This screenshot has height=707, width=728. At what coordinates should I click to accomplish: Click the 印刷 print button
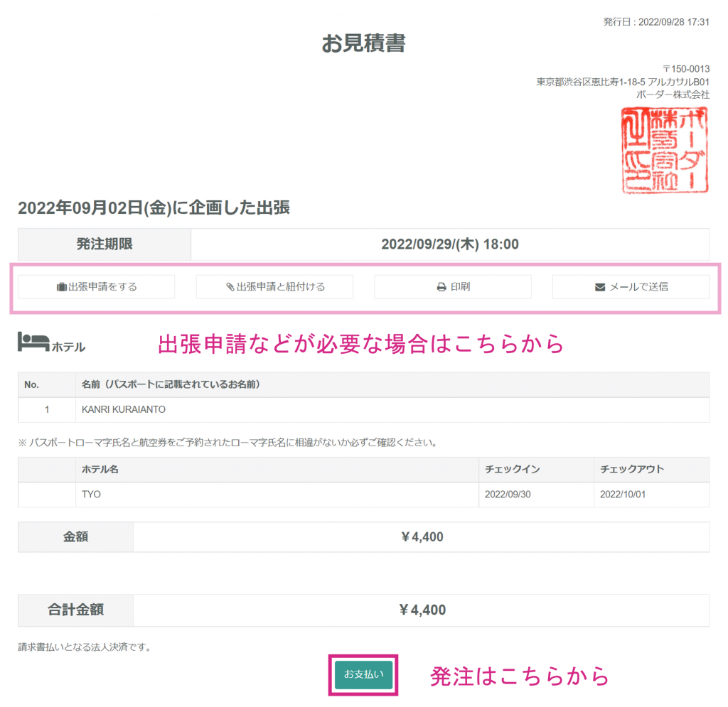coord(453,286)
